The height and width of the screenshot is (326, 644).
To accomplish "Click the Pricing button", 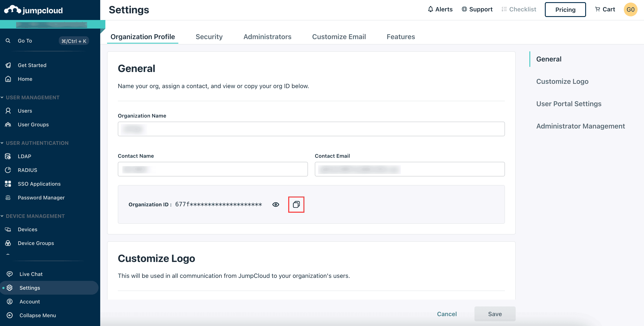I will pyautogui.click(x=565, y=9).
